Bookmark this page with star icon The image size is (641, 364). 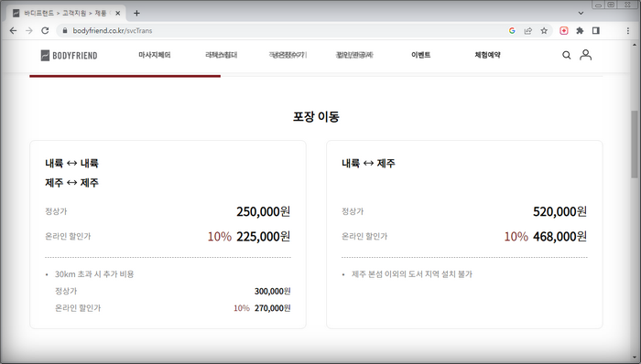click(x=544, y=30)
